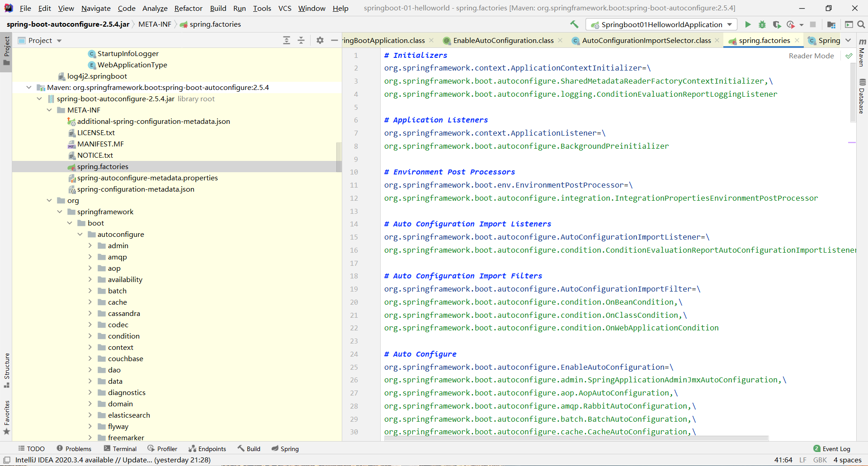Close the AutoConfigurationImportSelector.class tab
This screenshot has width=868, height=466.
point(717,40)
